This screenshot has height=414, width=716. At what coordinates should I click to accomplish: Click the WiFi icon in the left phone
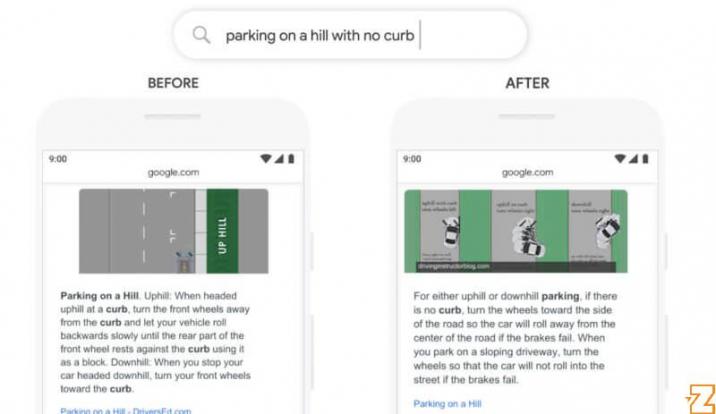pyautogui.click(x=265, y=158)
